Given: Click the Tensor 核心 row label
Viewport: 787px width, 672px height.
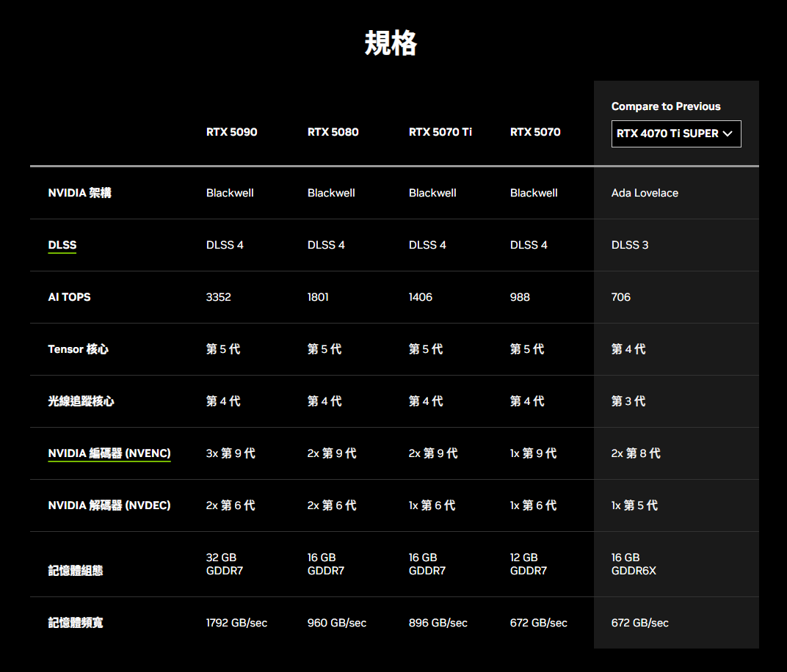Looking at the screenshot, I should pos(78,349).
